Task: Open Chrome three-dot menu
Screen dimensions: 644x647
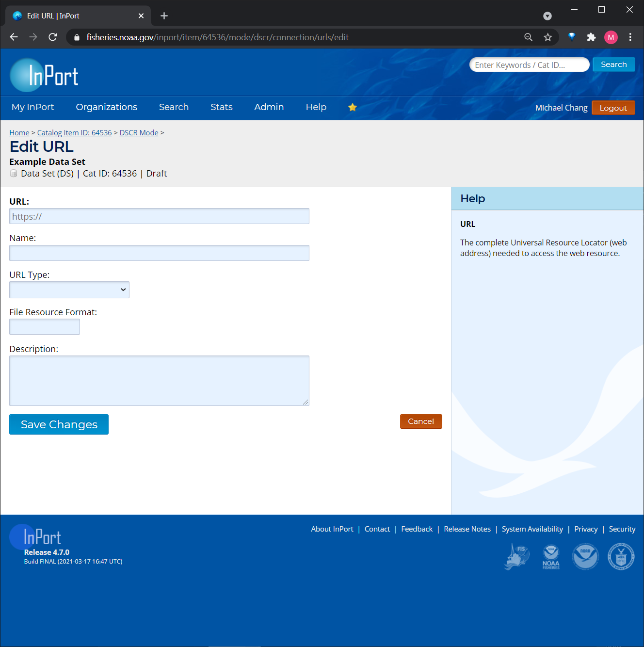Action: pyautogui.click(x=630, y=37)
